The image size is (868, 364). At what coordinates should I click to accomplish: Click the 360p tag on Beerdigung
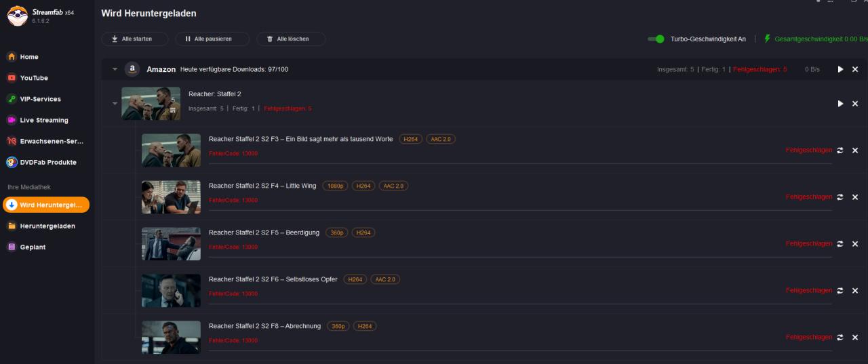[x=337, y=232]
